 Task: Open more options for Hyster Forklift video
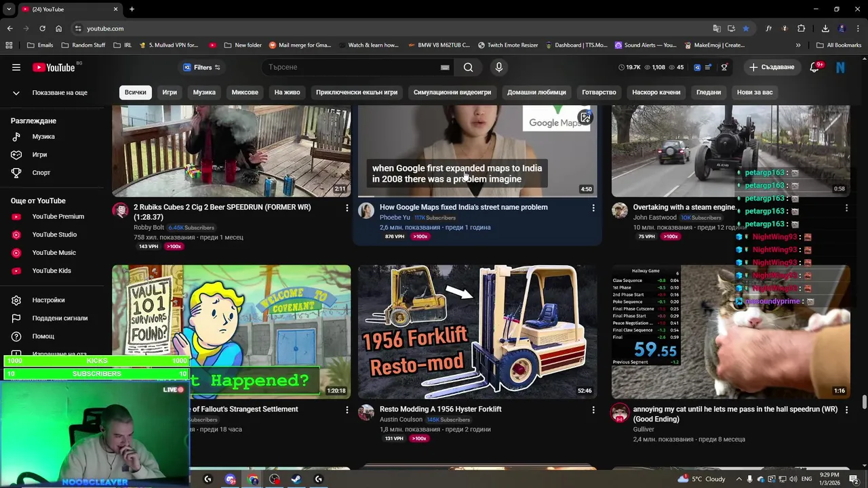(593, 410)
